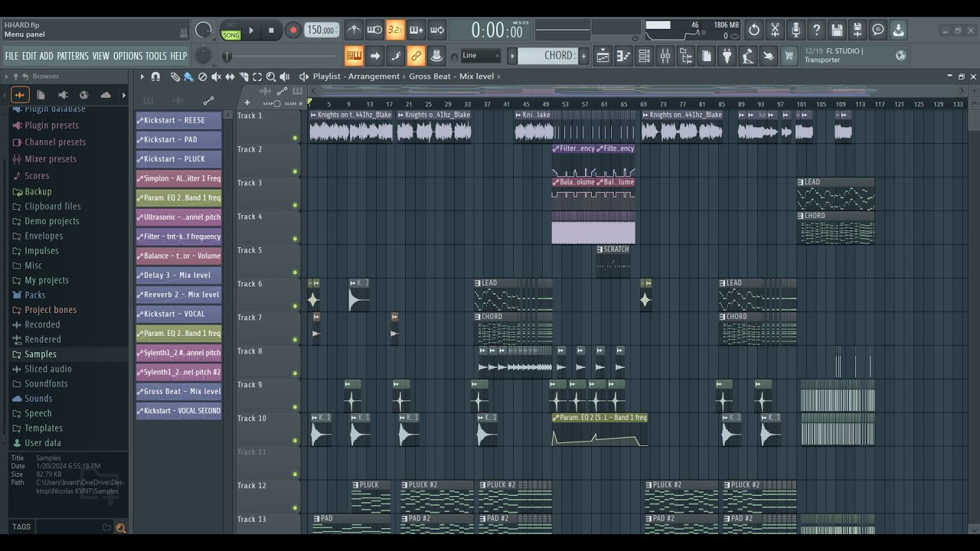Screen dimensions: 980x551
Task: Open the Channel rack window
Action: [x=645, y=55]
